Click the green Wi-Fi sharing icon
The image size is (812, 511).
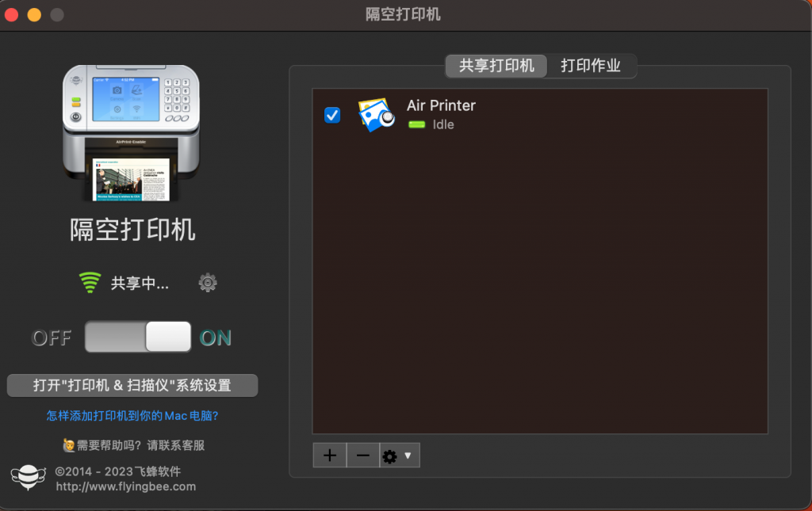click(x=90, y=282)
